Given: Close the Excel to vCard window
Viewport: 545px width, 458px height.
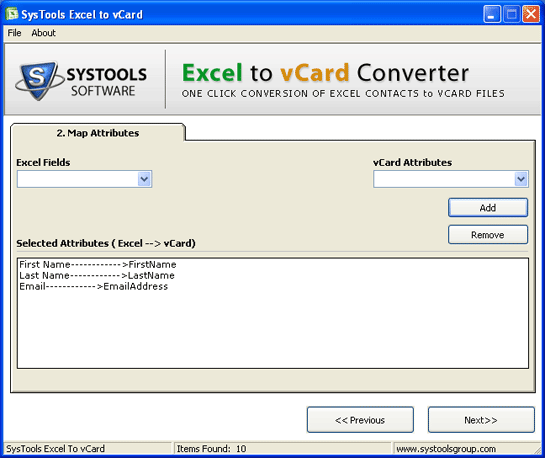Looking at the screenshot, I should point(531,15).
